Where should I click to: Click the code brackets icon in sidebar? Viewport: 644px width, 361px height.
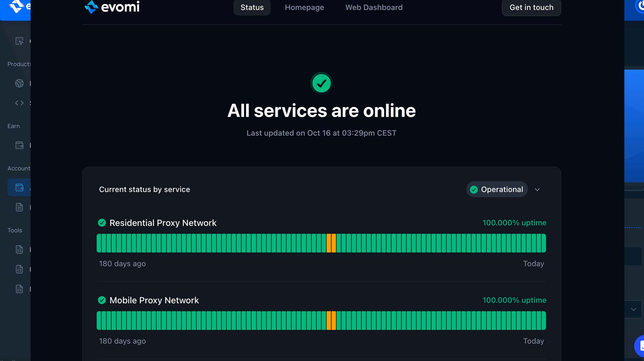coord(19,103)
